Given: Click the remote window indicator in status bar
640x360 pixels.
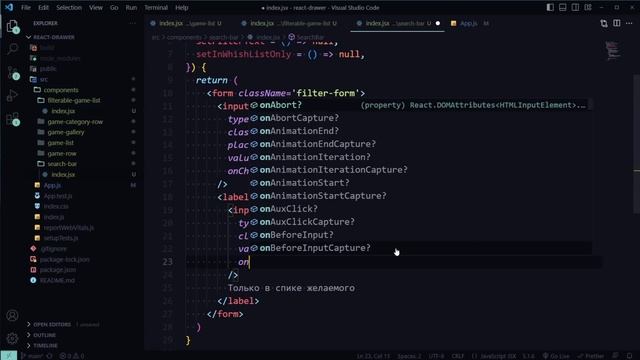Looking at the screenshot, I should [x=9, y=356].
